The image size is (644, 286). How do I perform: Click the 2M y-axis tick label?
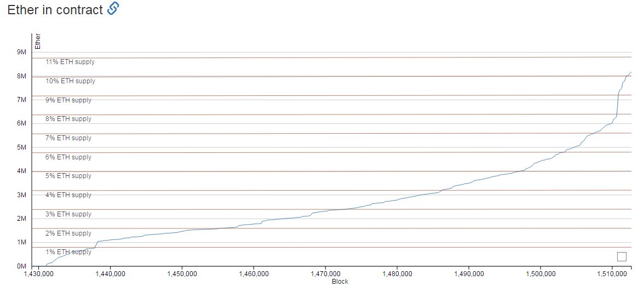click(x=22, y=219)
